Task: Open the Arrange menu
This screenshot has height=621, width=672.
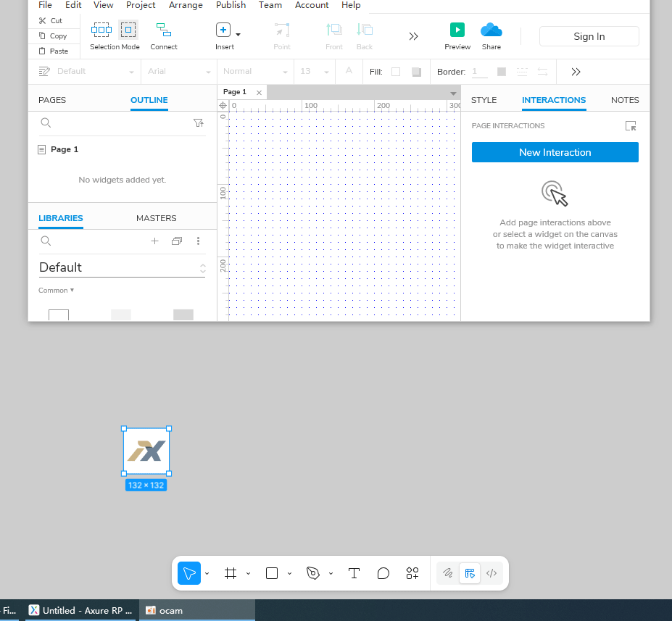Action: 186,5
